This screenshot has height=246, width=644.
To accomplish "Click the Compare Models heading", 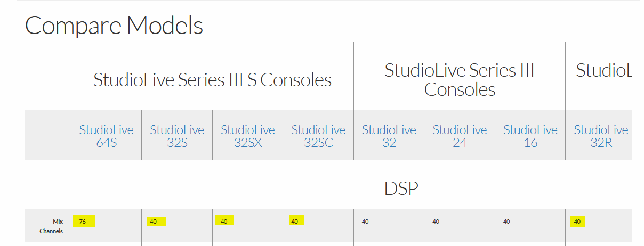I will pyautogui.click(x=114, y=26).
